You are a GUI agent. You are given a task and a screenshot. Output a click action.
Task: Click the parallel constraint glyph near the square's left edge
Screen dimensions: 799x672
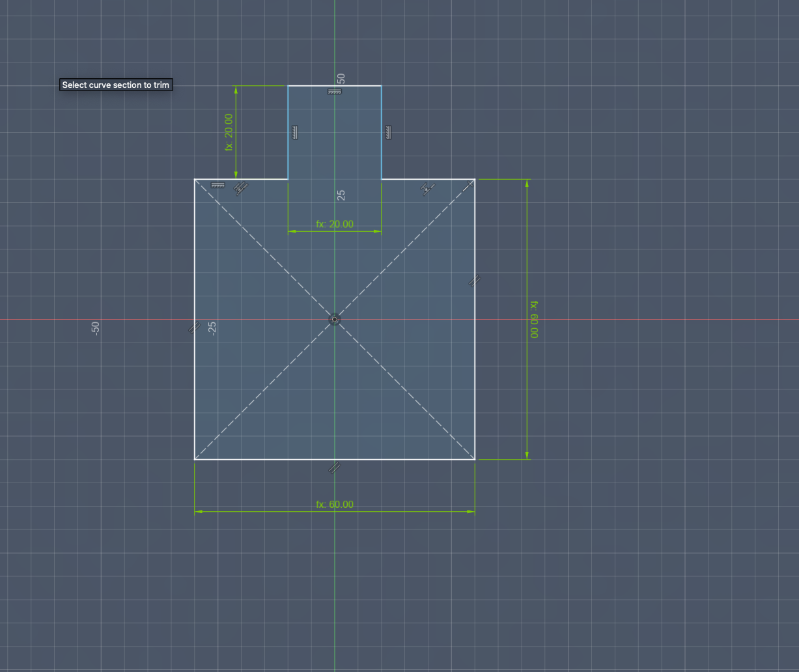click(x=193, y=328)
